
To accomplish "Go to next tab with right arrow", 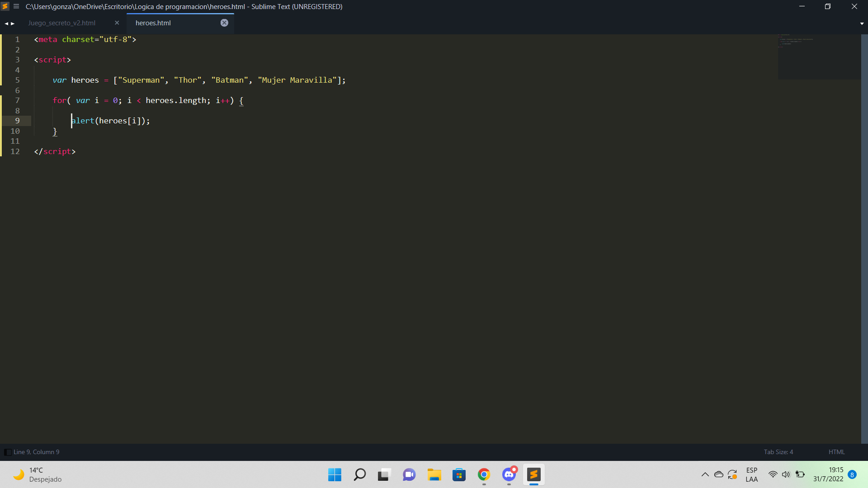I will click(x=13, y=23).
